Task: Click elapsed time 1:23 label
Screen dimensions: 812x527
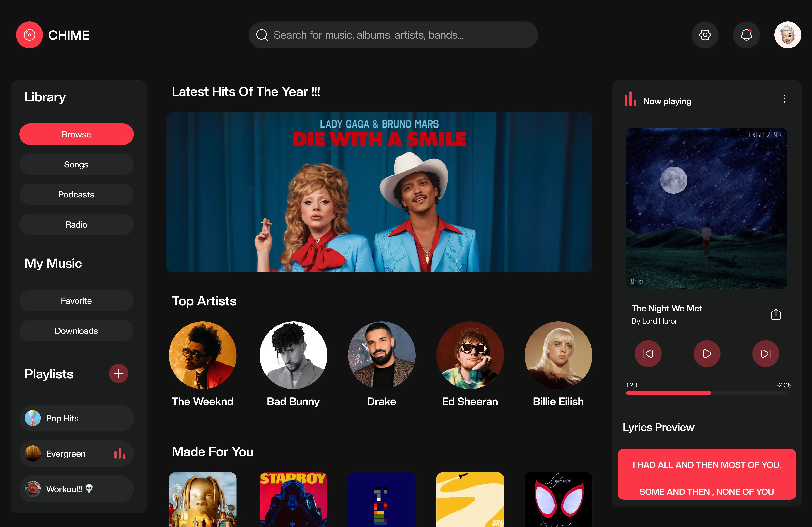Action: tap(631, 385)
